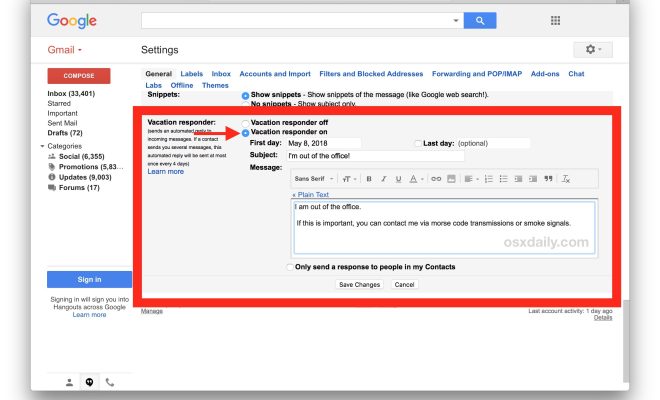This screenshot has width=660, height=400.
Task: Click the Forums category icon
Action: click(x=52, y=188)
